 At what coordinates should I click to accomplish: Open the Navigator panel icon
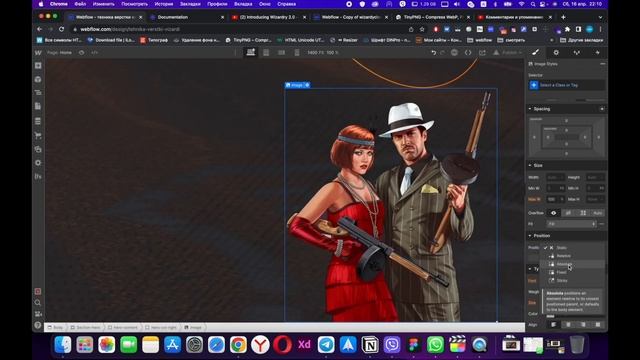(38, 93)
